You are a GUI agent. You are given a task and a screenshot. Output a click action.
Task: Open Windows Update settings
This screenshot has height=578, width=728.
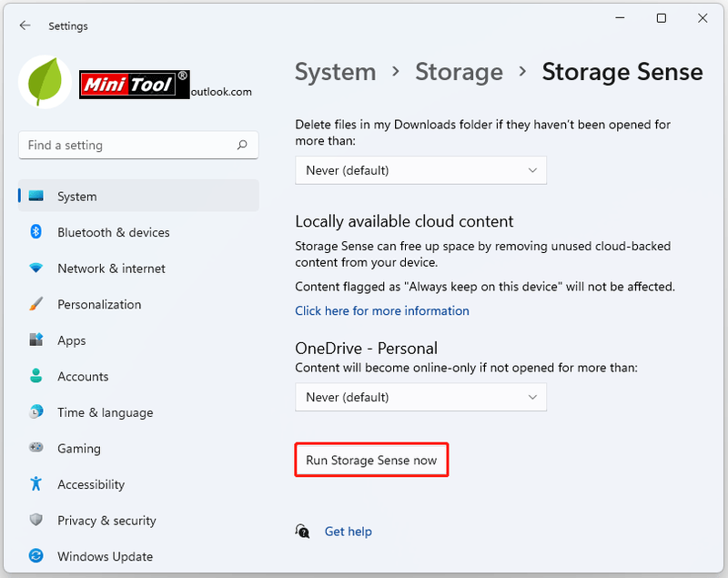click(138, 556)
